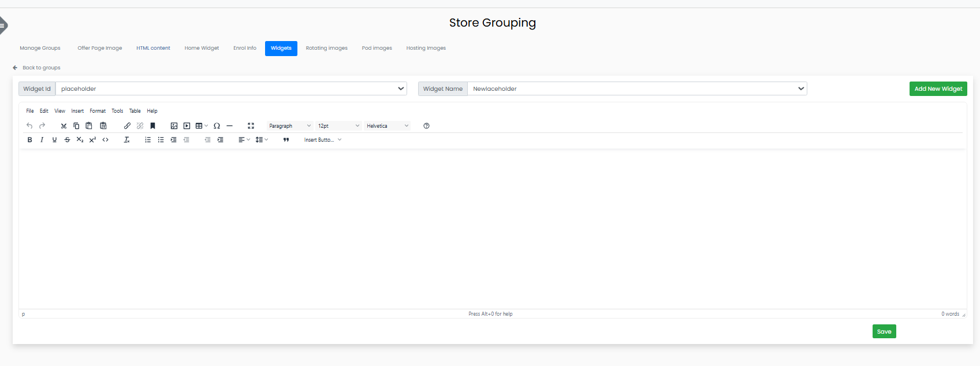Click the insert link icon
Viewport: 980px width, 366px height.
(x=127, y=126)
